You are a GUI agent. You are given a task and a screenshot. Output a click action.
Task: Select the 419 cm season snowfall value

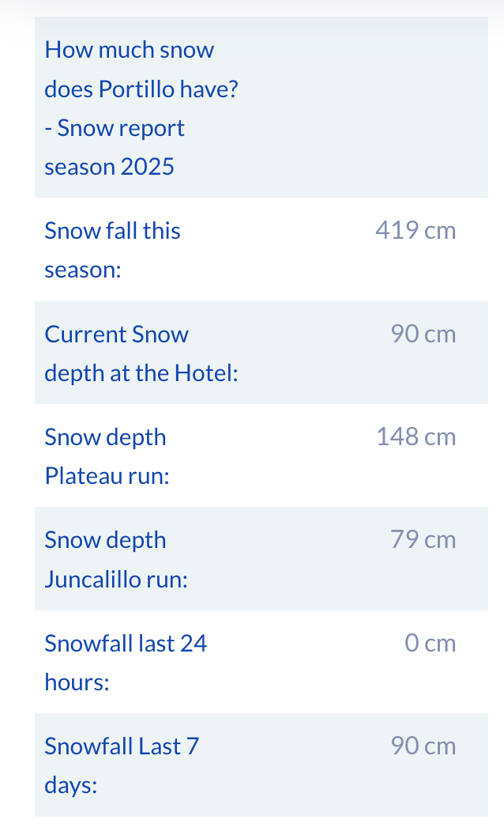416,231
